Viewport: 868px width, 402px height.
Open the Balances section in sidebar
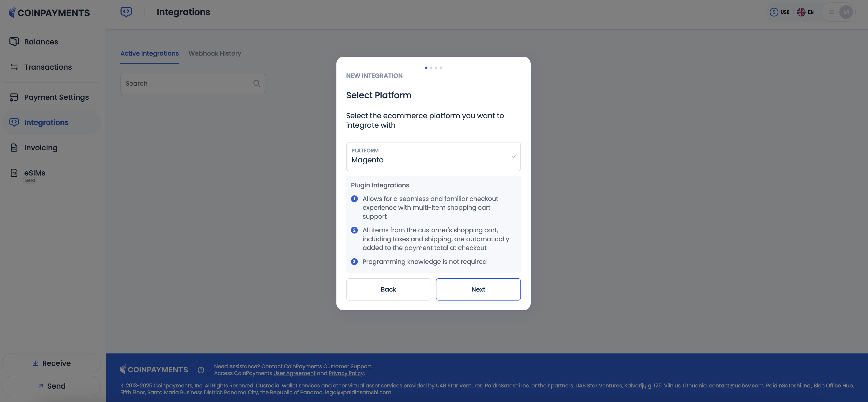click(41, 42)
